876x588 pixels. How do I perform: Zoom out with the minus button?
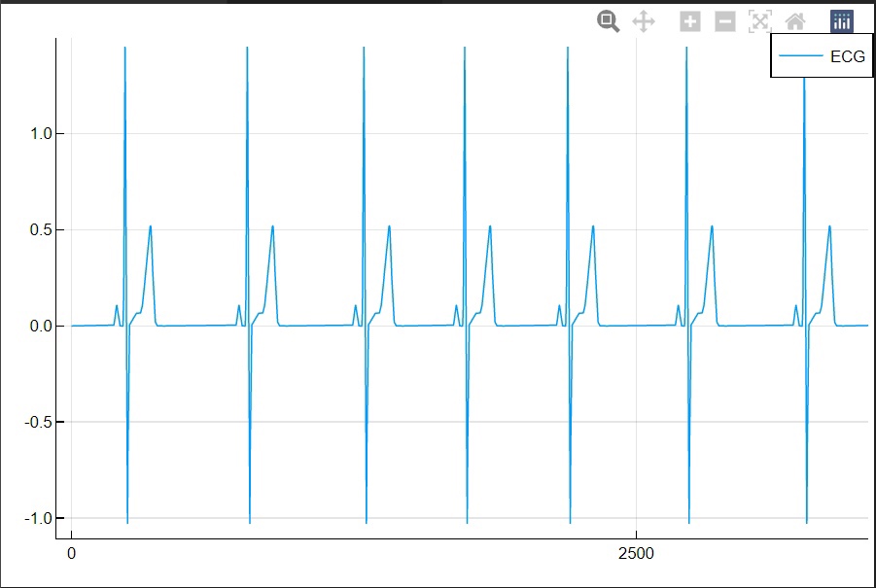pos(725,21)
